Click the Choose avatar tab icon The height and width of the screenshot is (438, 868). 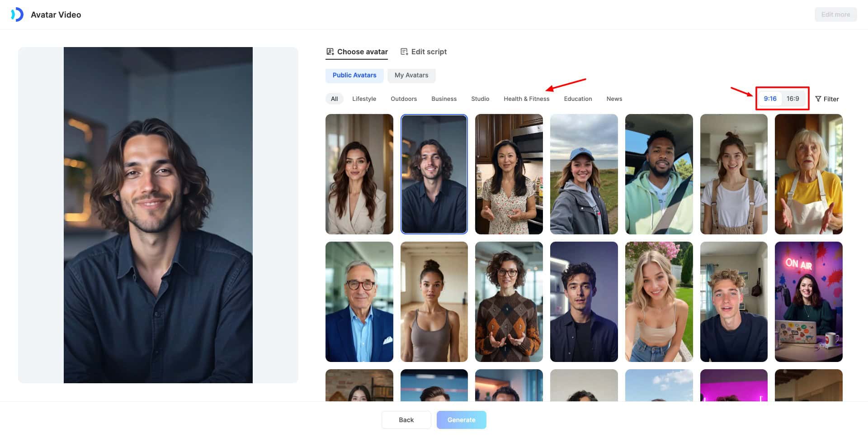click(330, 52)
